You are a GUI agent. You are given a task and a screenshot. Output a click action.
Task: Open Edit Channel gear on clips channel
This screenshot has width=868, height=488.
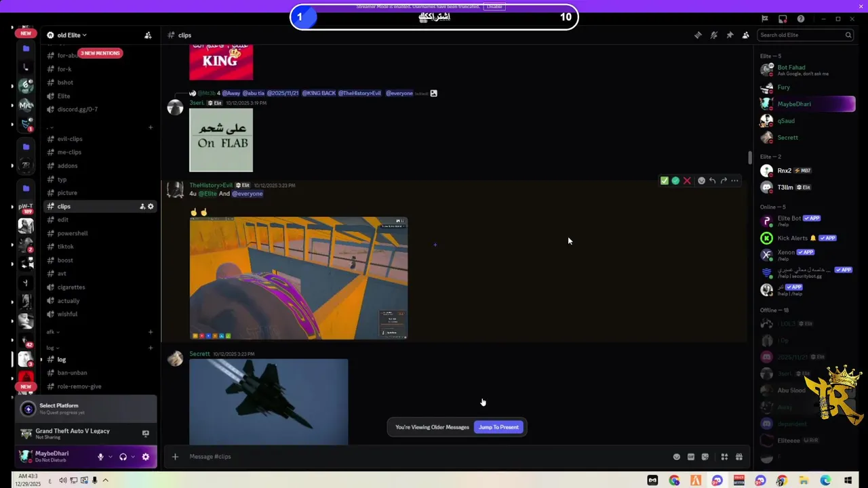click(x=151, y=207)
